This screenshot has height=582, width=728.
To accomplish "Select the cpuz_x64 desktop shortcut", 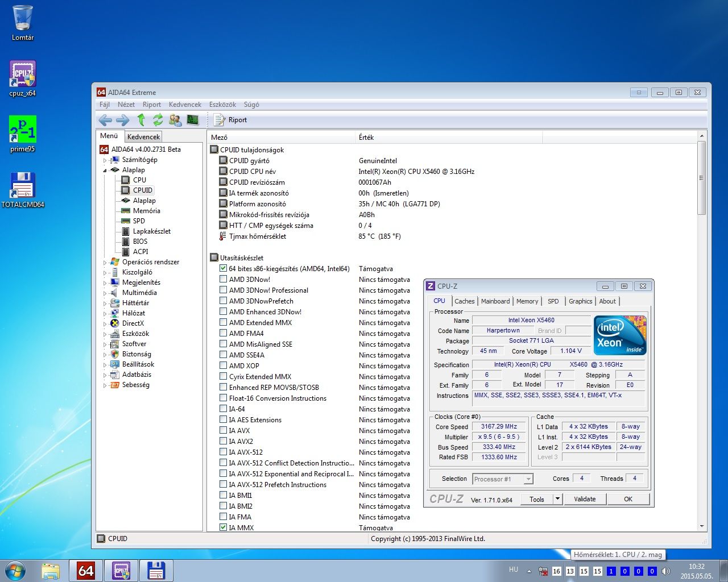I will tap(23, 78).
